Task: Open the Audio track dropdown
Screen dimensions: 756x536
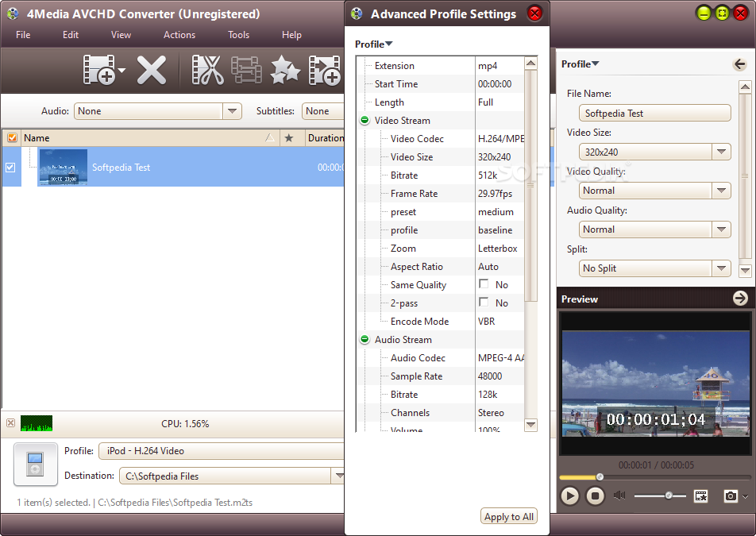Action: coord(232,111)
